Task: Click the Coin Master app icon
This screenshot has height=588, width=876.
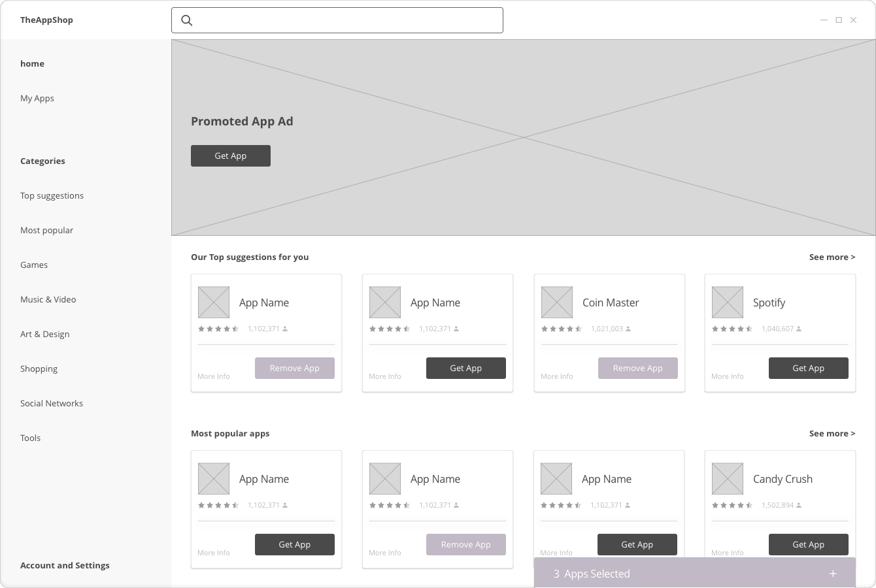Action: point(556,302)
